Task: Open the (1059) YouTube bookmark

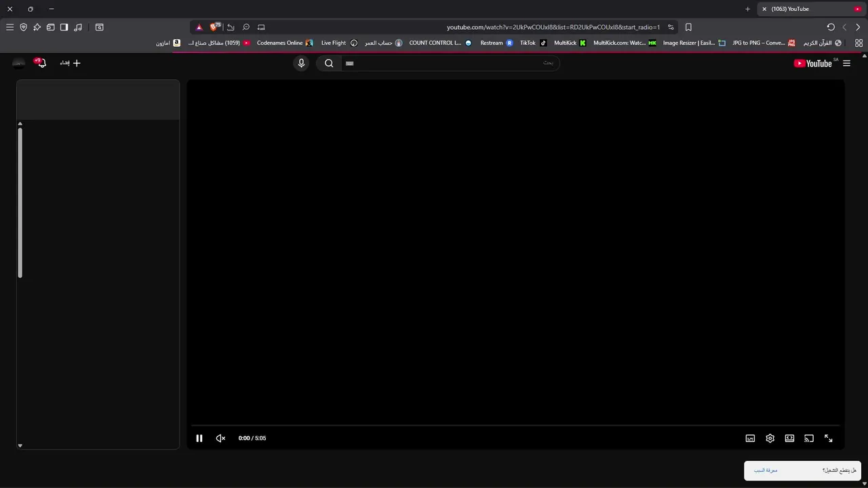Action: (x=219, y=43)
